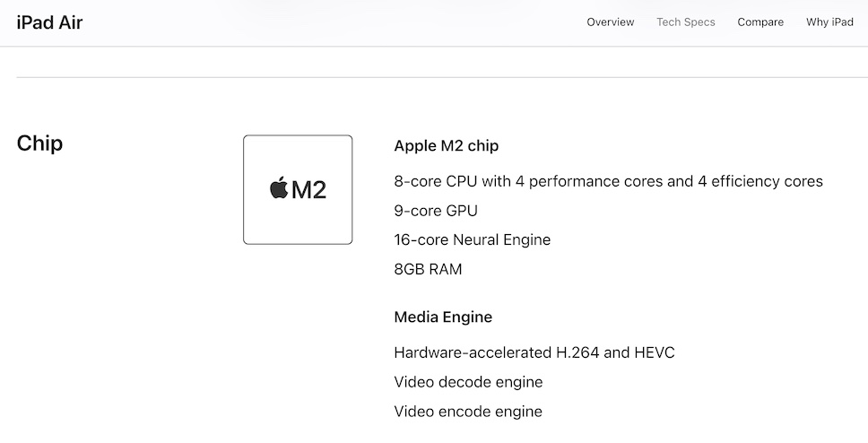Click the iPad Air page title
The image size is (868, 443).
point(49,22)
